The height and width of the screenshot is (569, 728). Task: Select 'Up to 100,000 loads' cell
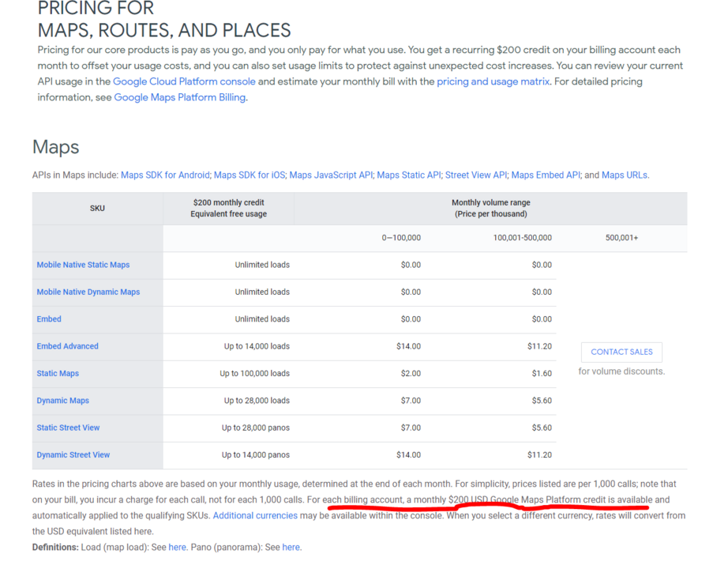click(x=254, y=373)
